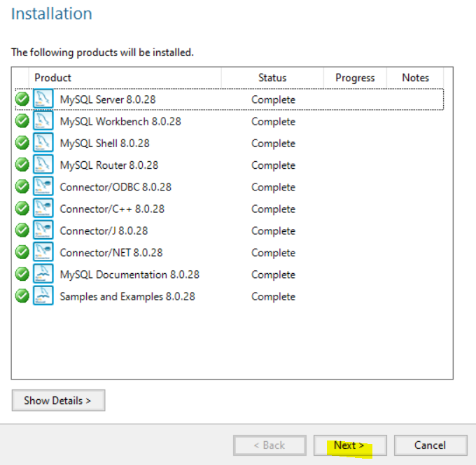The image size is (476, 465).
Task: Click the Product column header
Action: point(125,78)
